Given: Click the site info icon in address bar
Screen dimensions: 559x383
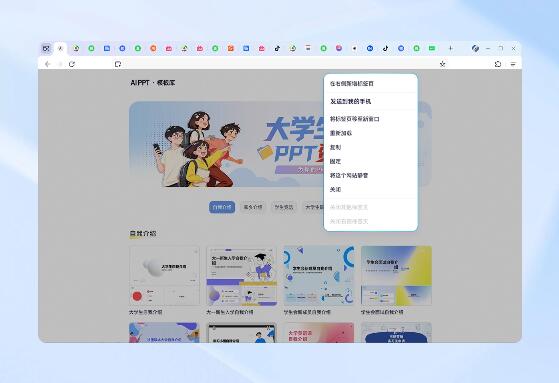Looking at the screenshot, I should pos(118,64).
